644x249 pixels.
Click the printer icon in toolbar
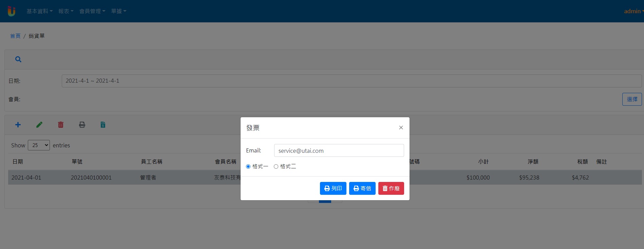82,125
